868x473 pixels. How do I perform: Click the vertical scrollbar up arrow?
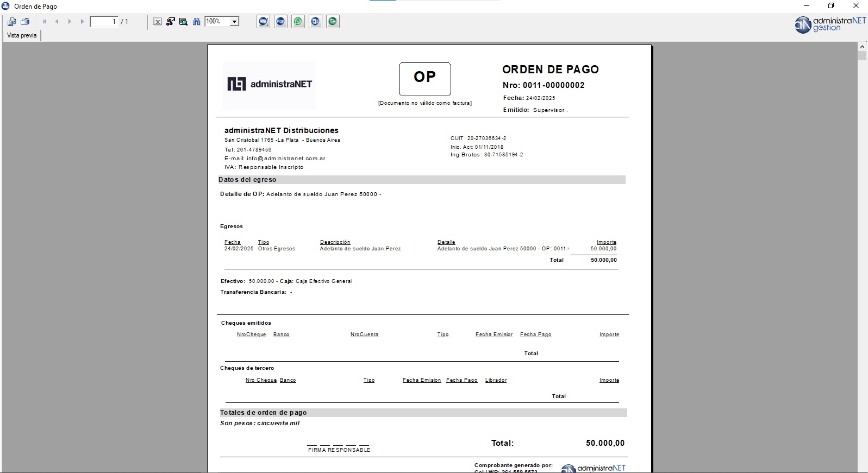click(862, 47)
